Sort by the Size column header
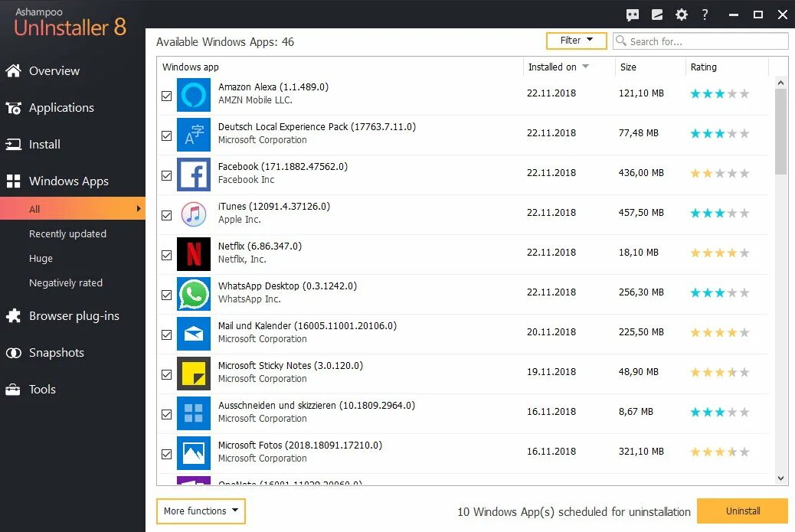This screenshot has height=532, width=795. tap(628, 67)
